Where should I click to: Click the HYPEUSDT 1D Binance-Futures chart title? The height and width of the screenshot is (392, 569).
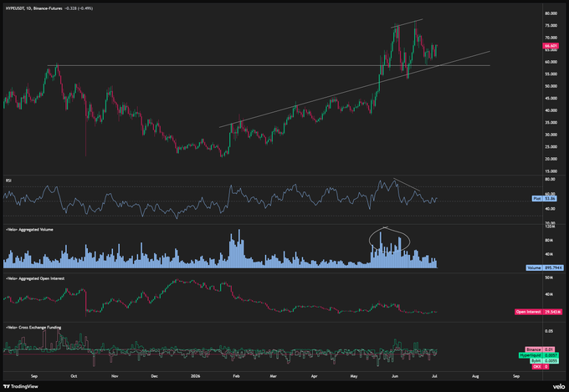pyautogui.click(x=33, y=8)
